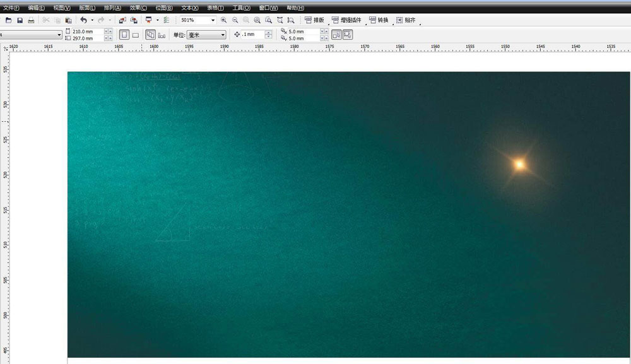Open the 单位 units dropdown showing 毫米
The image size is (631, 364).
tap(206, 35)
